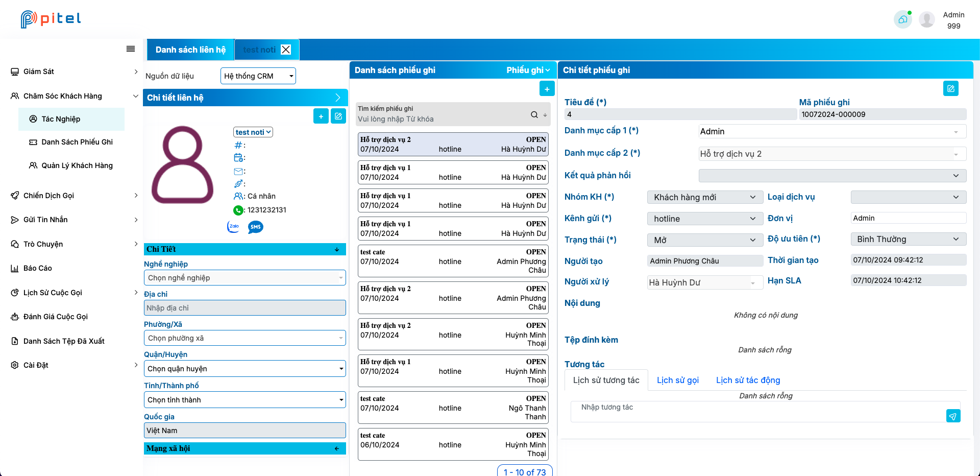Image resolution: width=980 pixels, height=476 pixels.
Task: Switch to Lịch sử gọi tab
Action: pos(678,380)
